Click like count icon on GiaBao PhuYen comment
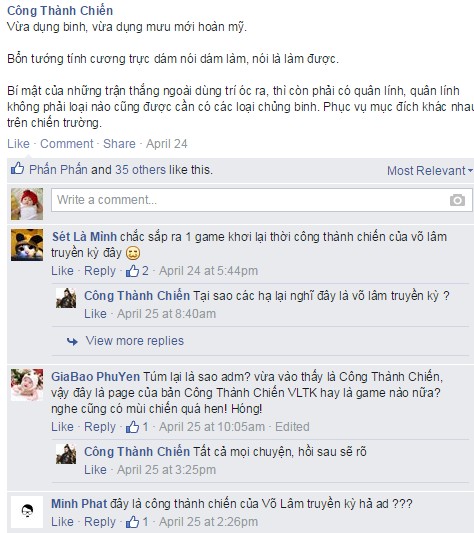This screenshot has height=533, width=474. coord(132,427)
